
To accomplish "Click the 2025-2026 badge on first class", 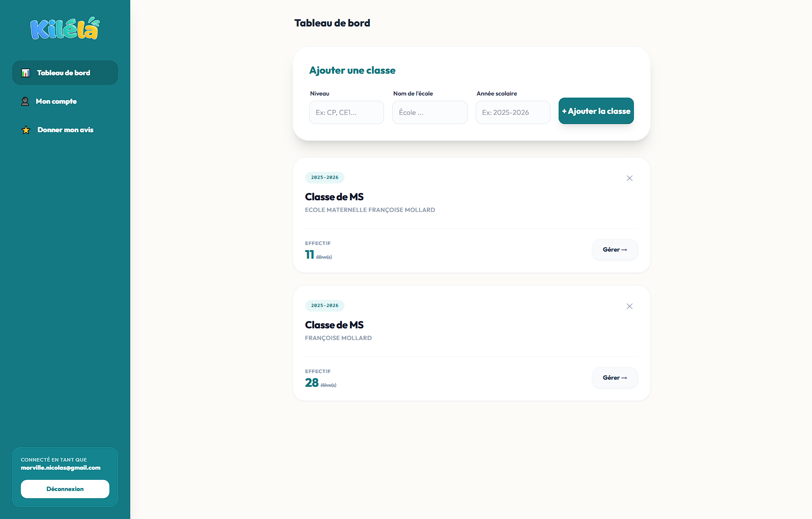I will [325, 177].
